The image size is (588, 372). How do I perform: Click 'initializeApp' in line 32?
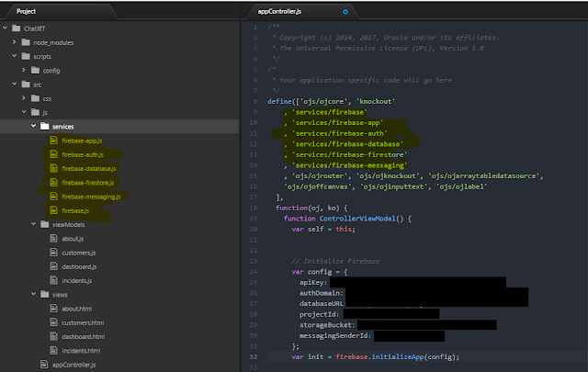tap(398, 356)
